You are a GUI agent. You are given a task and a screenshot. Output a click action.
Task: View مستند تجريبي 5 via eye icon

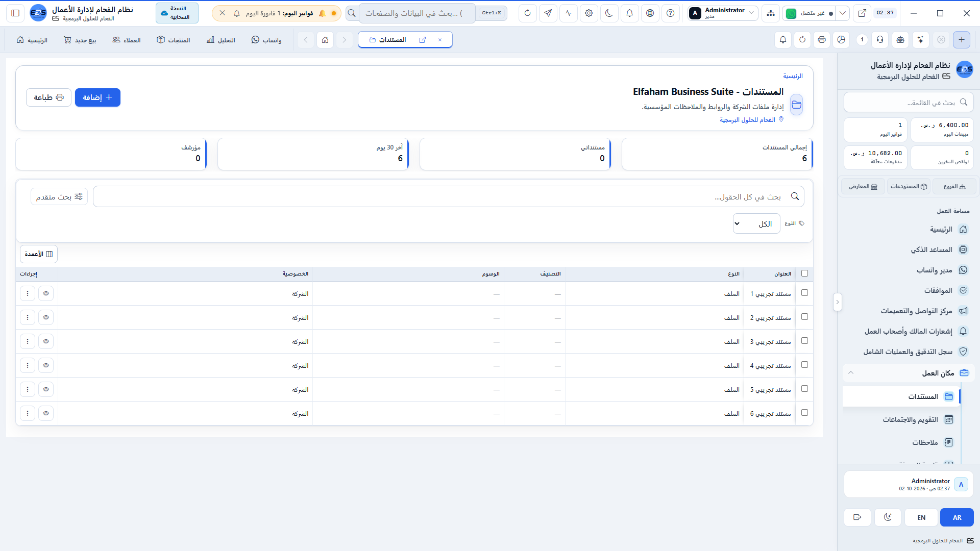[46, 390]
